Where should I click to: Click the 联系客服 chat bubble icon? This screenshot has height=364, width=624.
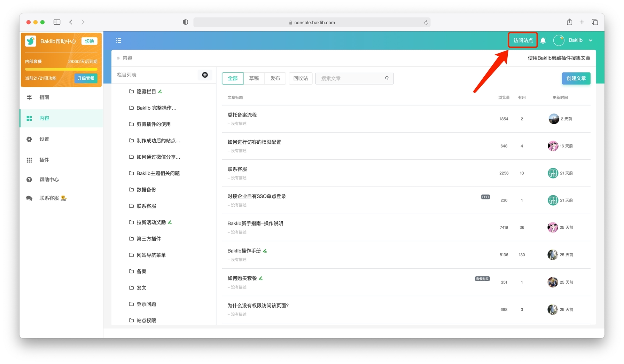pos(29,198)
